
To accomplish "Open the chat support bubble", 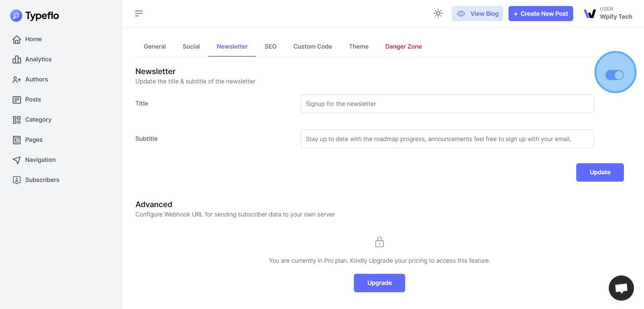I will (x=621, y=288).
